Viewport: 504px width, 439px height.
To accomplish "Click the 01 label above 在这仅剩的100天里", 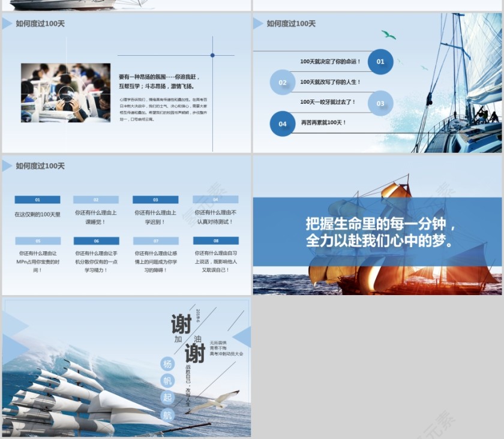I will click(37, 200).
